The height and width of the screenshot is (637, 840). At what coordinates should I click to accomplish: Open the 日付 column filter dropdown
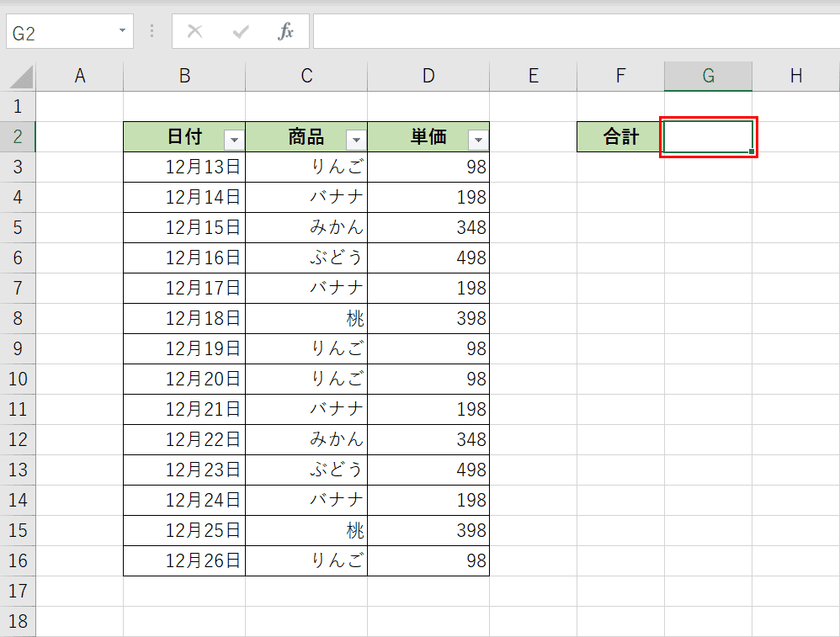[x=234, y=140]
